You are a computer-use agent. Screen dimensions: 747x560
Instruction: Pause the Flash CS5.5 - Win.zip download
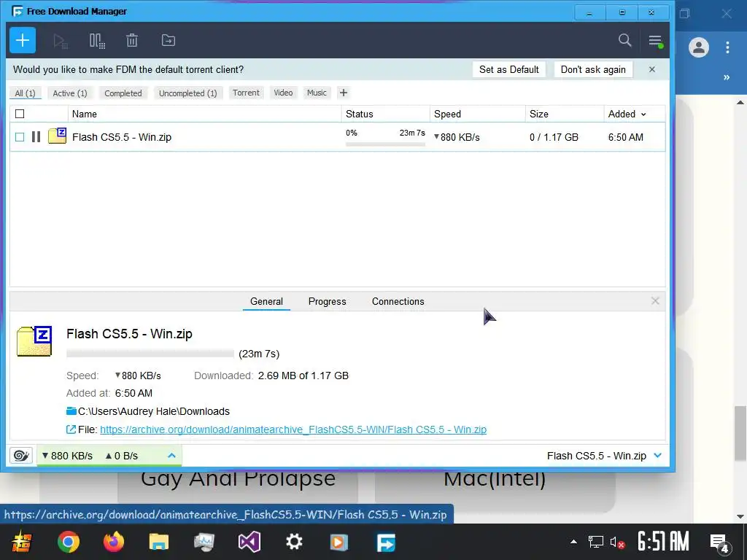36,137
